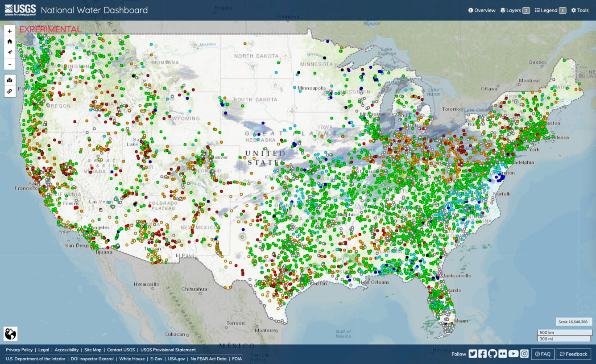
Task: Open the Legend listing
Action: click(x=550, y=10)
